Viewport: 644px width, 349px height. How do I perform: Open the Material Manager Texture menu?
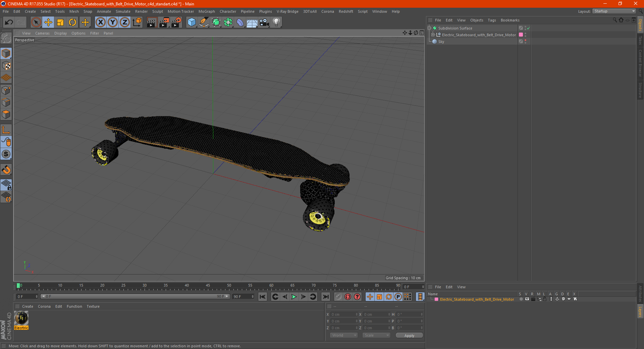93,306
